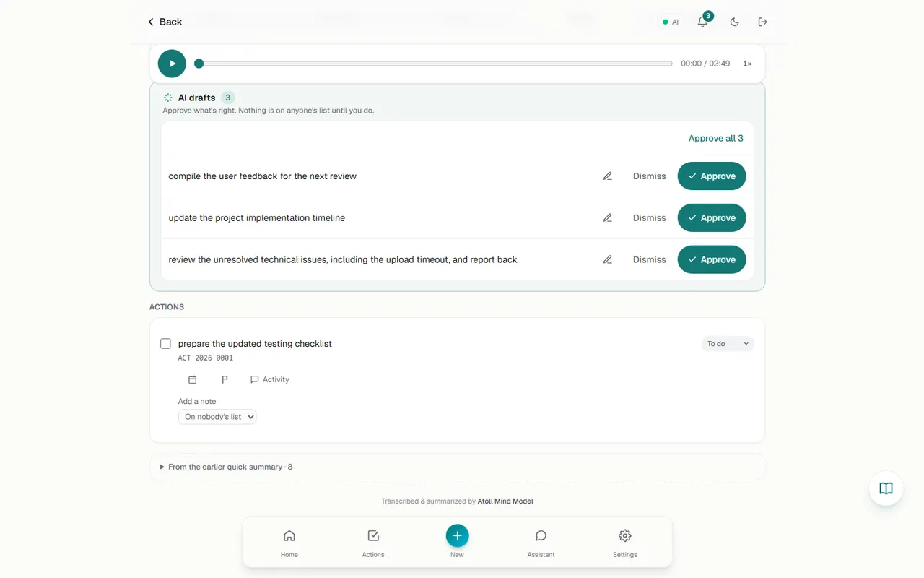Open the On nobody's list assignee dropdown

(x=217, y=417)
